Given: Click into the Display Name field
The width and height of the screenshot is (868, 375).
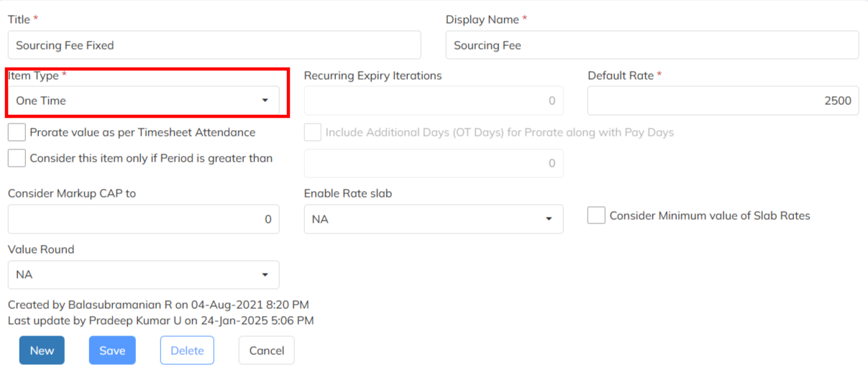Looking at the screenshot, I should pos(652,45).
